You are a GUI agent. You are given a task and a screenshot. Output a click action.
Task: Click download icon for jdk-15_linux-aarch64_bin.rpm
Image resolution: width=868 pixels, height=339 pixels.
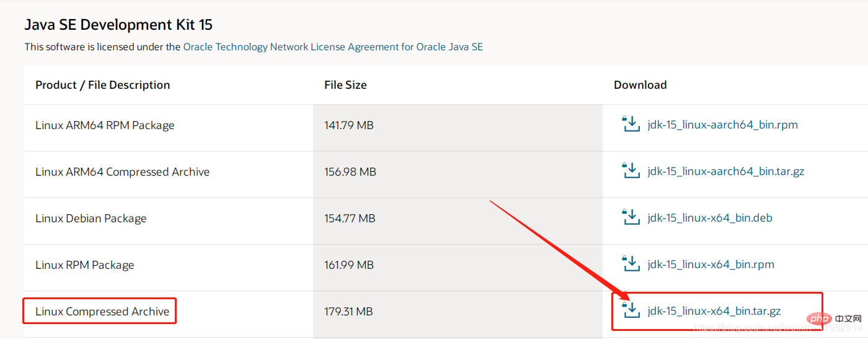coord(631,124)
